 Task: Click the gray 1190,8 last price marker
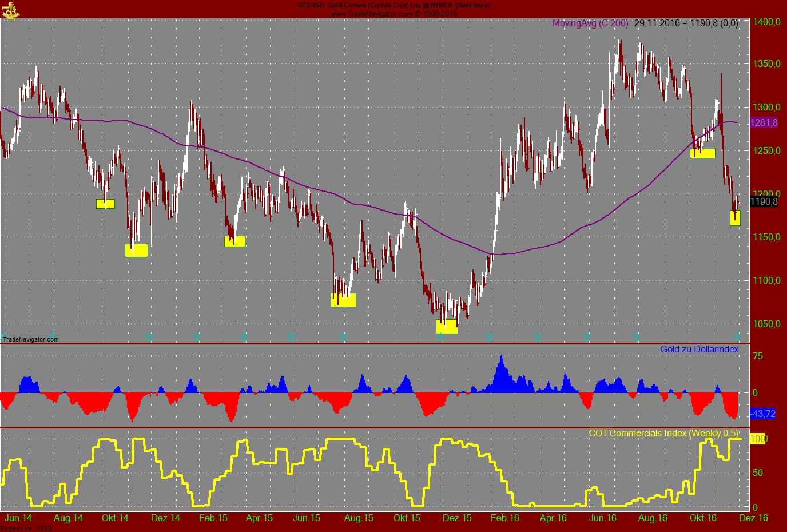pos(765,201)
